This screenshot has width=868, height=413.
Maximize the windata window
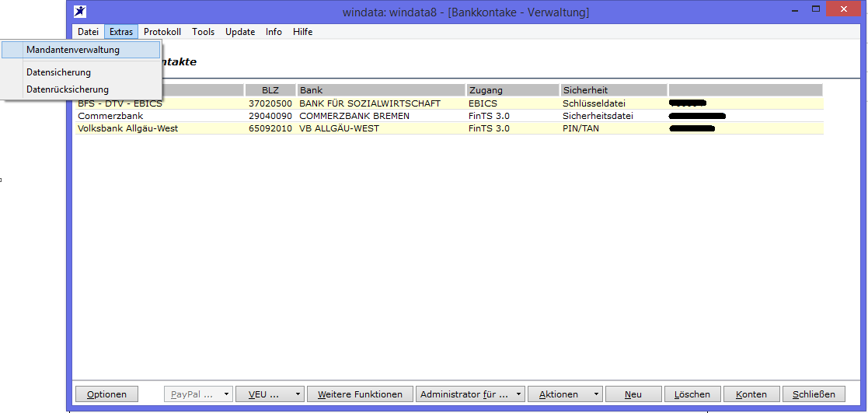pyautogui.click(x=816, y=9)
